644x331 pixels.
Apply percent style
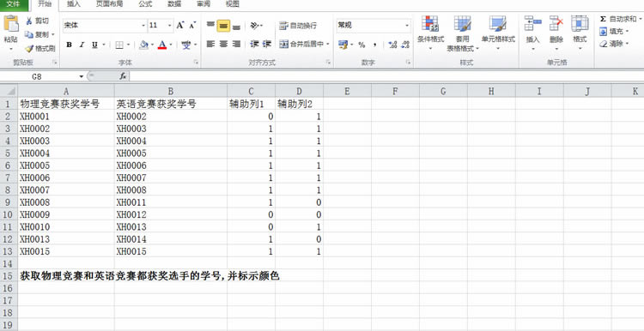click(361, 45)
